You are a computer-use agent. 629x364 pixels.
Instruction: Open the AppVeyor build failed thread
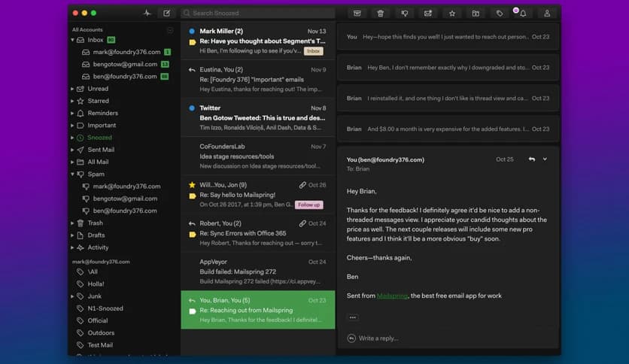pos(258,271)
